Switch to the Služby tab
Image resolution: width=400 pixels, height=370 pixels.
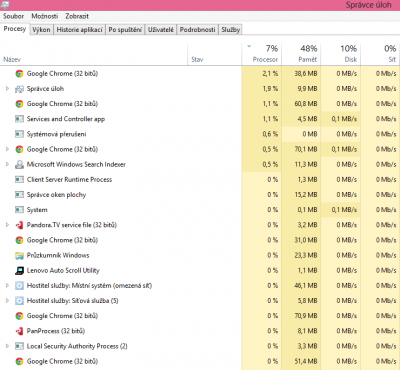click(x=231, y=30)
